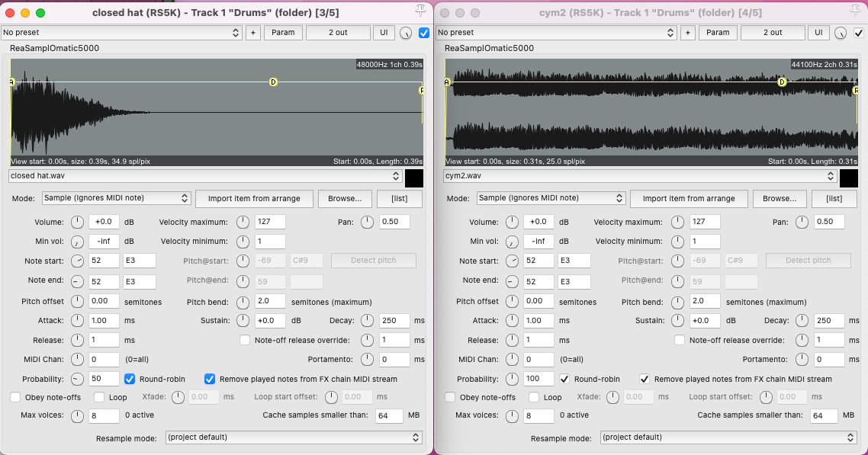Click the 2 out button in cym2 window
868x455 pixels.
coord(772,33)
